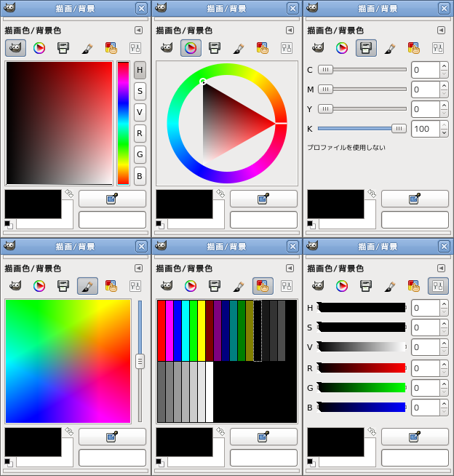The image size is (454, 476).
Task: Increase the R red value in the scales window
Action: click(444, 365)
